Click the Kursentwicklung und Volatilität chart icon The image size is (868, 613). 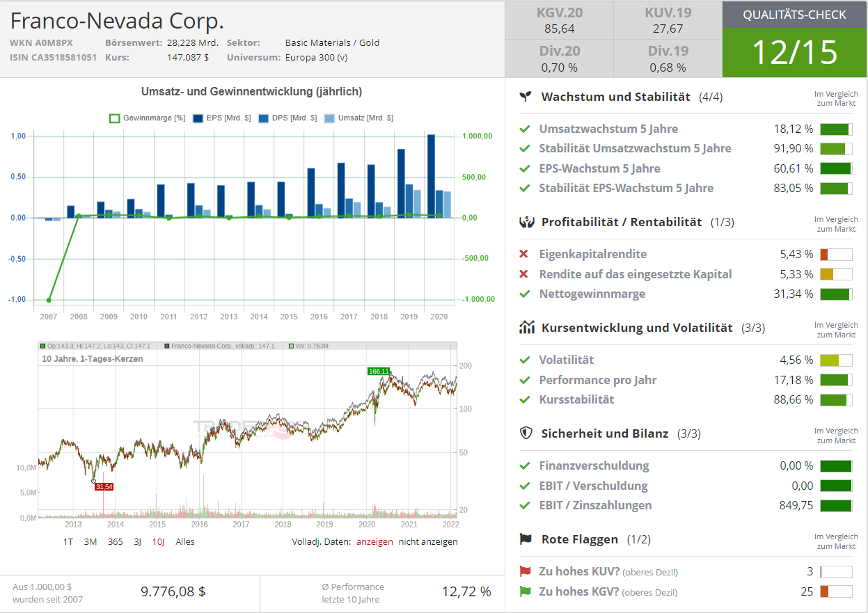click(526, 328)
